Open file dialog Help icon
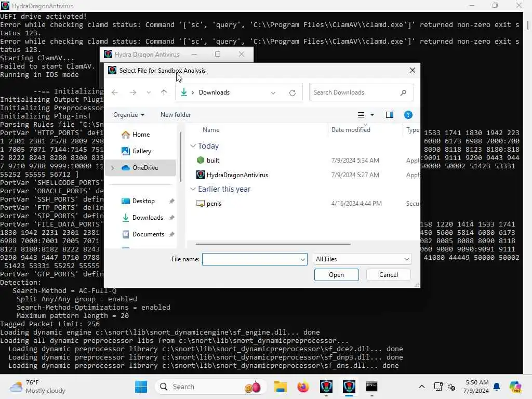 coord(408,115)
